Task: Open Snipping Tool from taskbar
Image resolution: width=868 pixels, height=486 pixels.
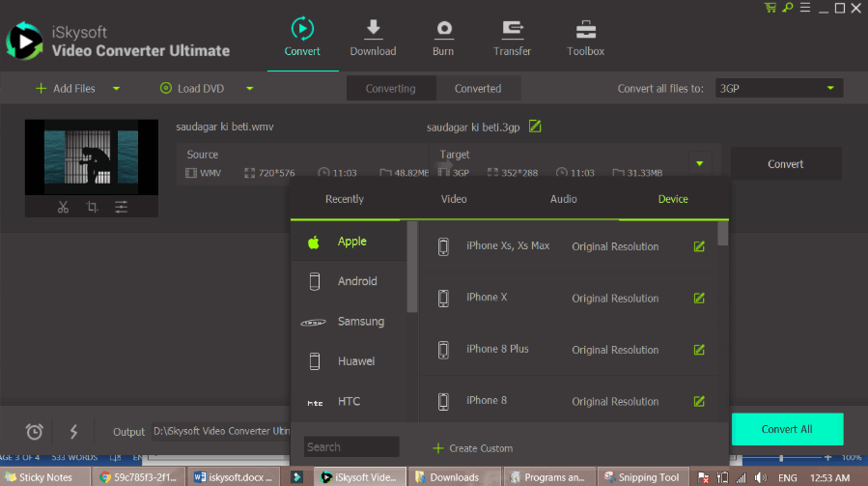Action: point(642,477)
